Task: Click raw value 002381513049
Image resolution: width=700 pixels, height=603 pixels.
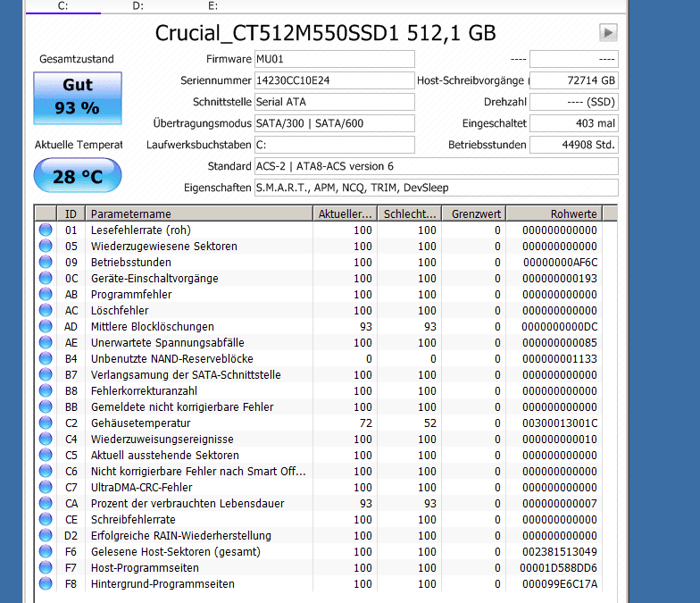Action: click(560, 552)
